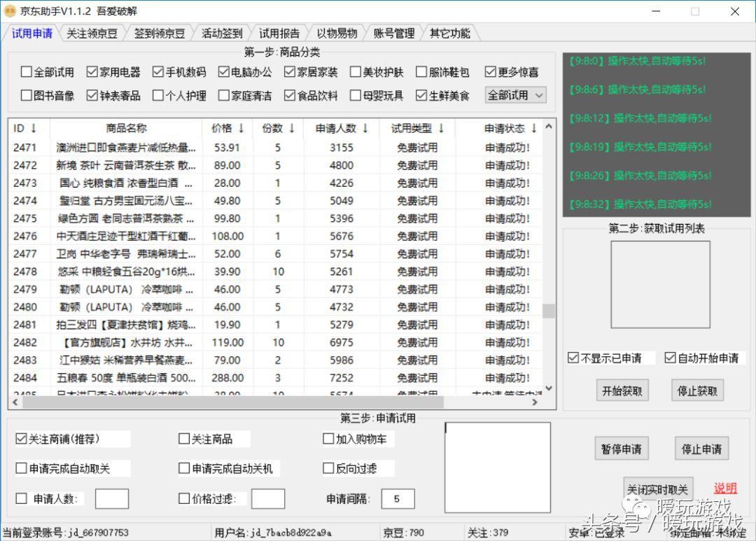Click the 停止申请 button

tap(701, 449)
